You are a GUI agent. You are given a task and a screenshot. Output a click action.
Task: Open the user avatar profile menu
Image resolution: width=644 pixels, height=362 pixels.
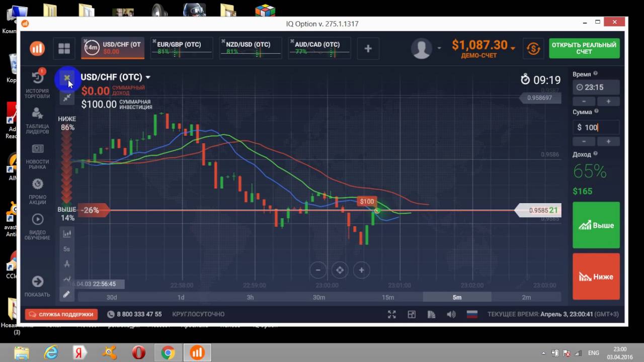pyautogui.click(x=422, y=48)
